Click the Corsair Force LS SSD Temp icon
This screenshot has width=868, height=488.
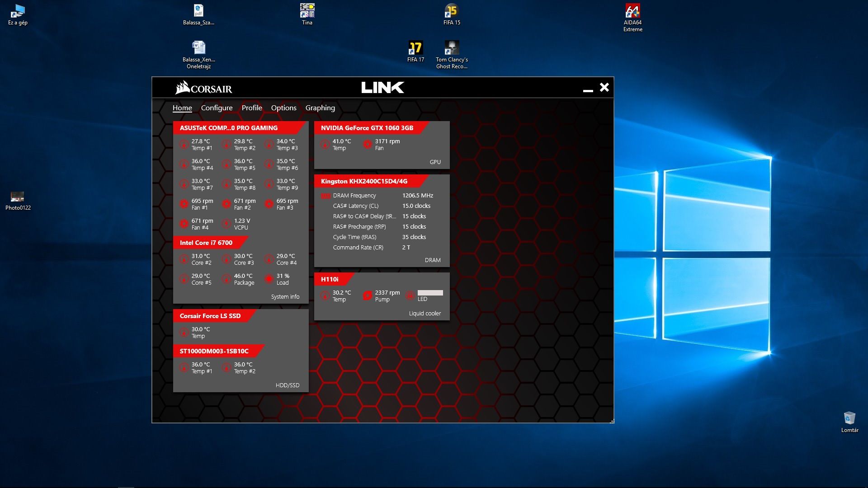184,333
